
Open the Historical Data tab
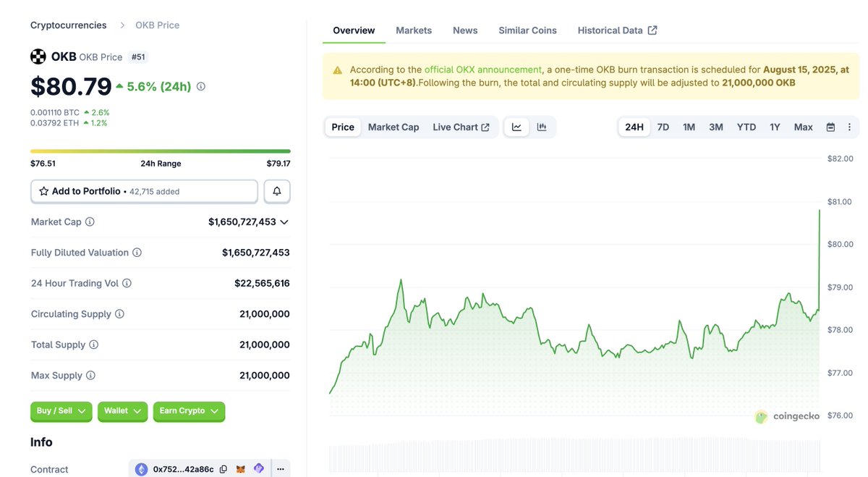(617, 30)
